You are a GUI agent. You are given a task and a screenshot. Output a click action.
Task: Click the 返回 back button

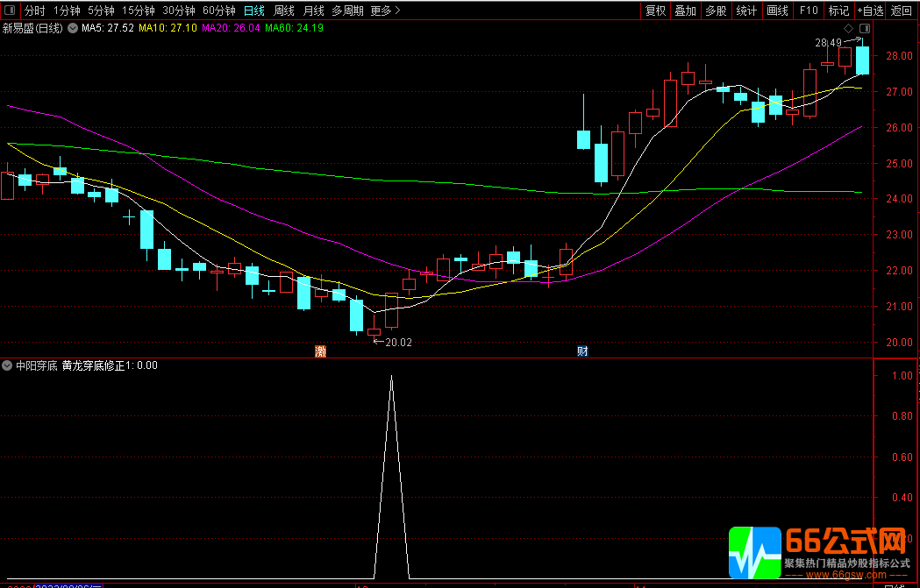point(902,11)
